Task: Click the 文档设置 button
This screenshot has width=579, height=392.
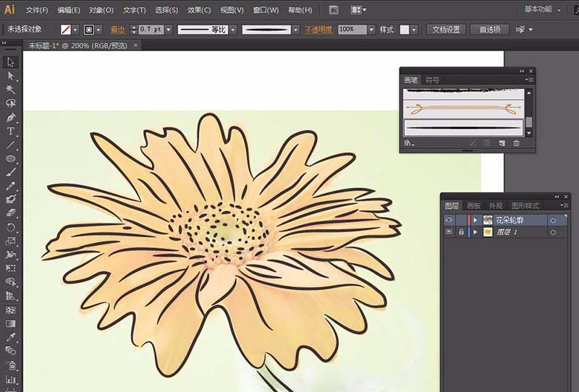Action: (x=446, y=30)
